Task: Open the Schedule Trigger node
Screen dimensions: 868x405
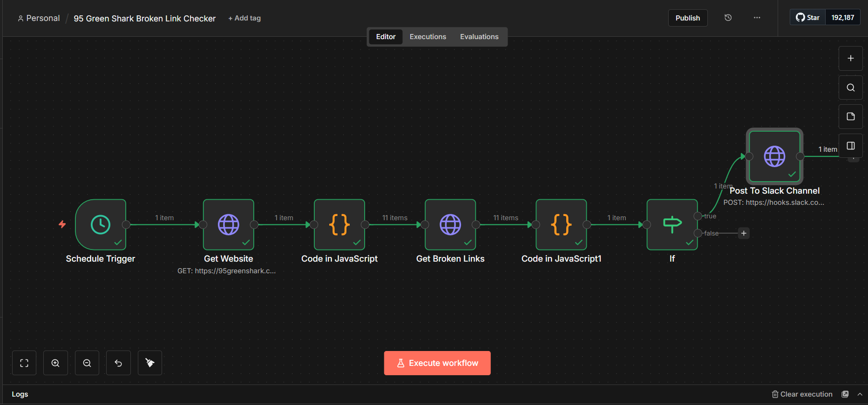Action: (x=101, y=224)
